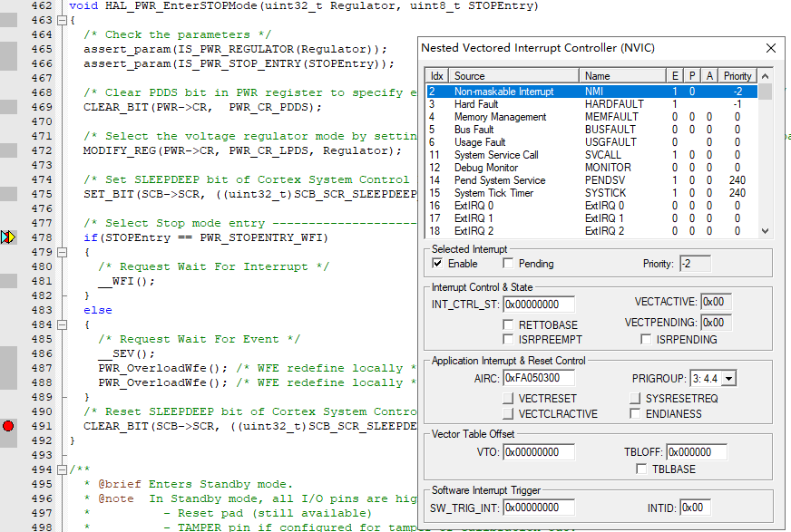Click the SW_TRIG_INT value field
Image resolution: width=791 pixels, height=532 pixels.
[x=539, y=508]
